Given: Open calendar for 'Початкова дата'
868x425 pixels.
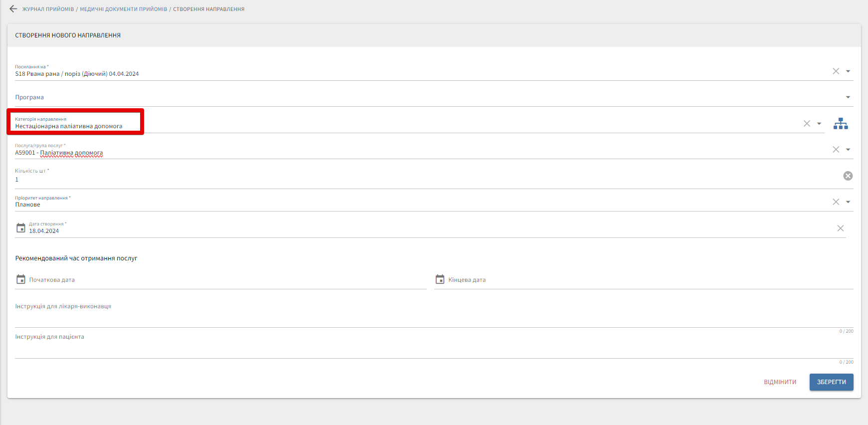Looking at the screenshot, I should 21,279.
